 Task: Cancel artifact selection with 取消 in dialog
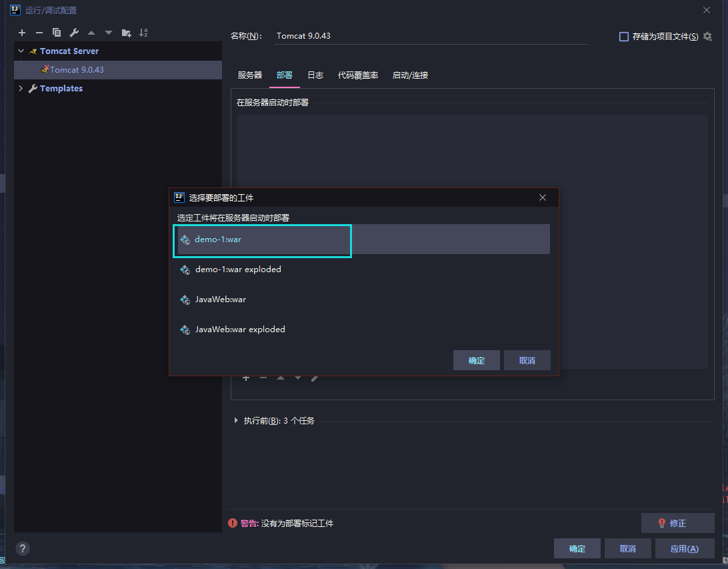pos(527,360)
